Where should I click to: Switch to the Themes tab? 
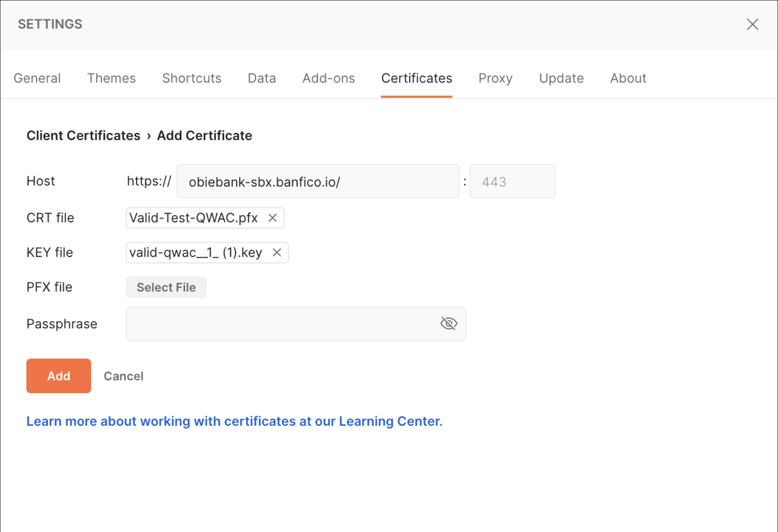(111, 78)
